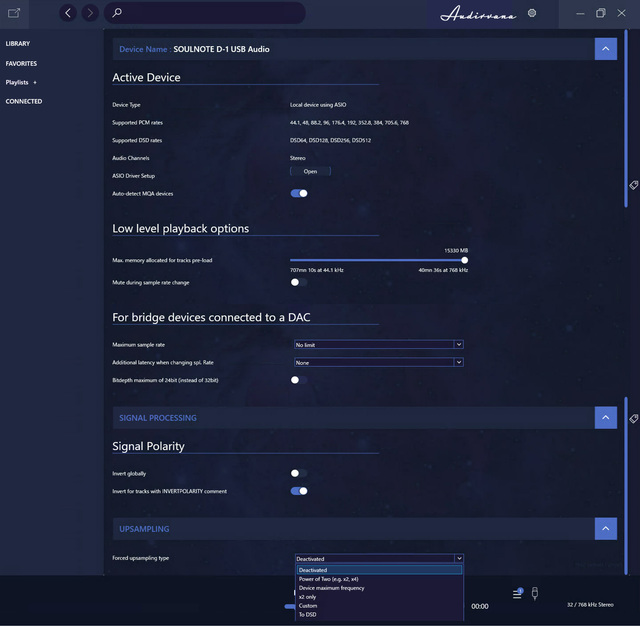
Task: Open the play queue list icon
Action: tap(518, 593)
